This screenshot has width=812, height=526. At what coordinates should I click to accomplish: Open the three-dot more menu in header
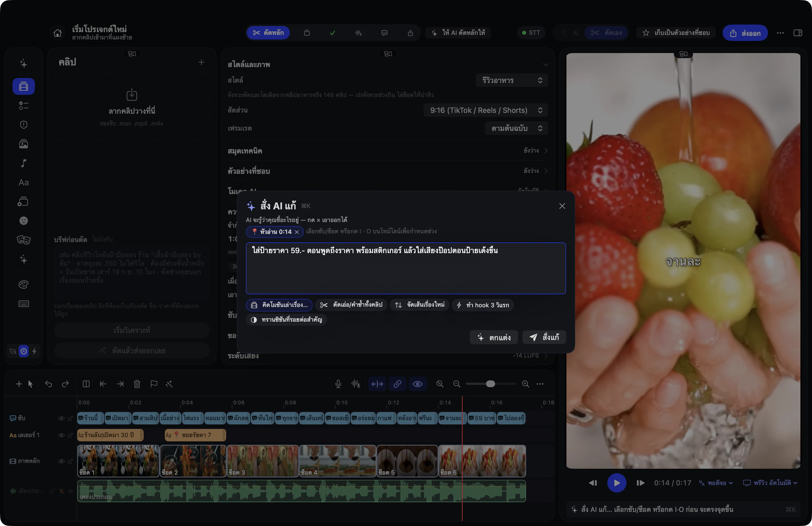coord(780,33)
